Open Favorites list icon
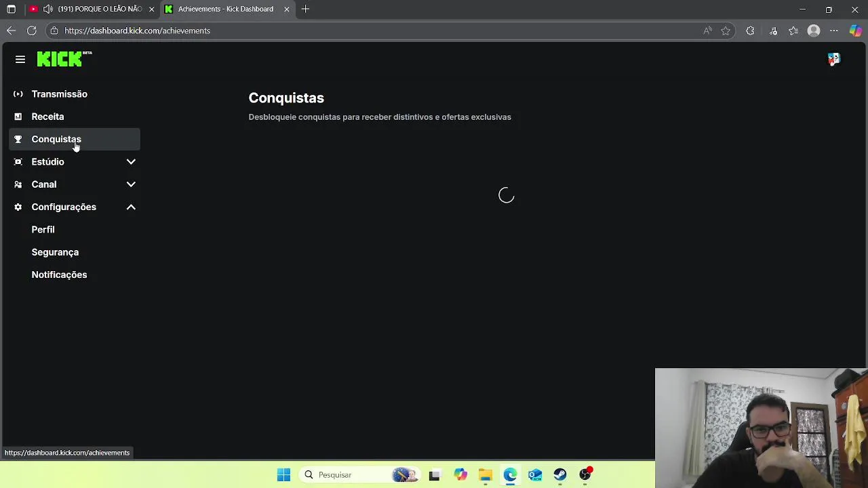The image size is (868, 488). tap(793, 30)
